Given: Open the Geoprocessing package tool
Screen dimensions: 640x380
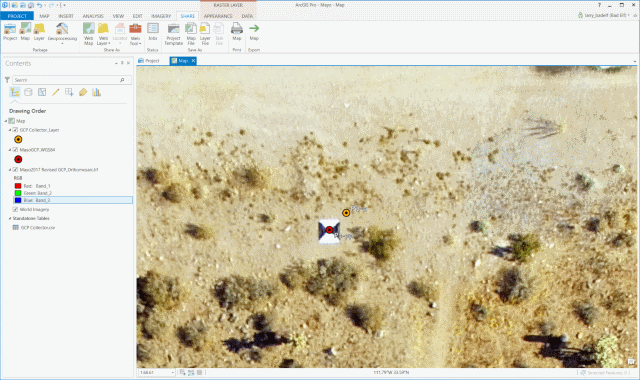Looking at the screenshot, I should tap(62, 33).
